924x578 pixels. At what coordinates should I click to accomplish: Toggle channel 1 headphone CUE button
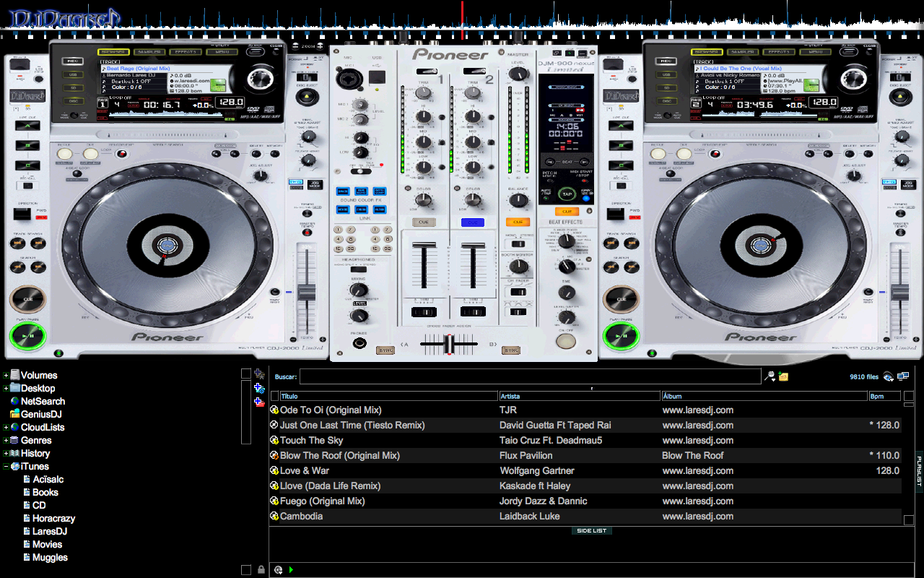coord(424,223)
